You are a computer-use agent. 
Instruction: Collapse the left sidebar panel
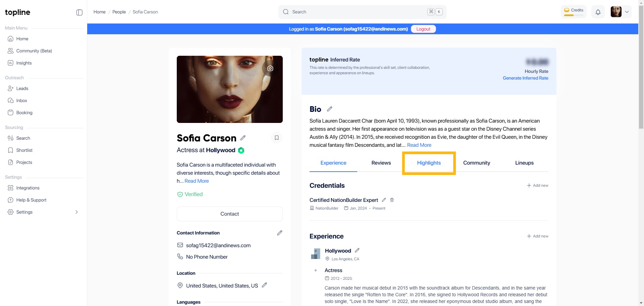79,12
